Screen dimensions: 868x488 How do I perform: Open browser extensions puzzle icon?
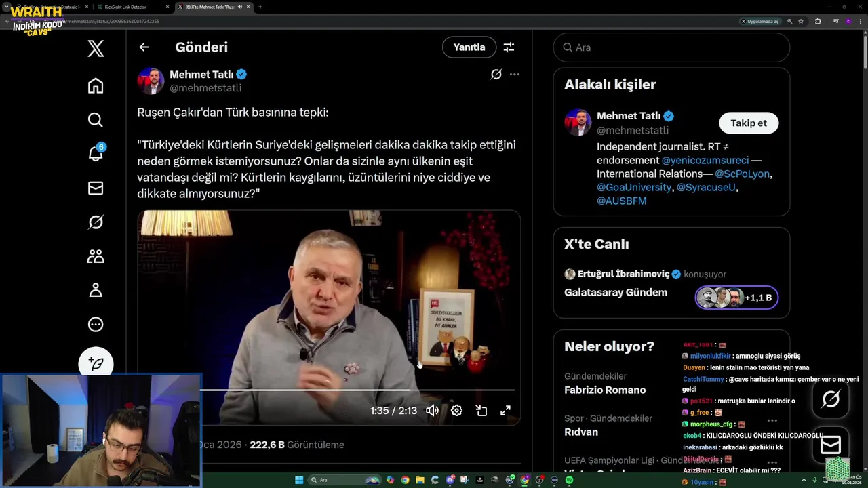818,22
